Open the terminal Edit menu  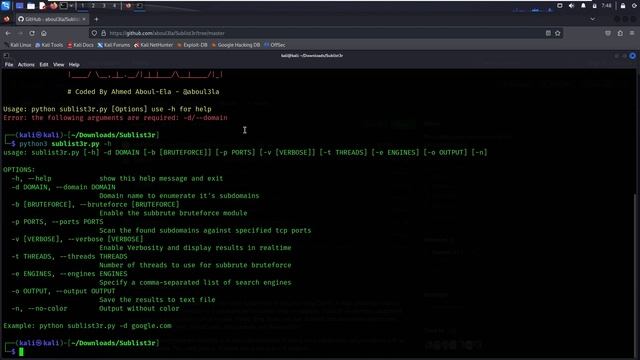click(44, 64)
